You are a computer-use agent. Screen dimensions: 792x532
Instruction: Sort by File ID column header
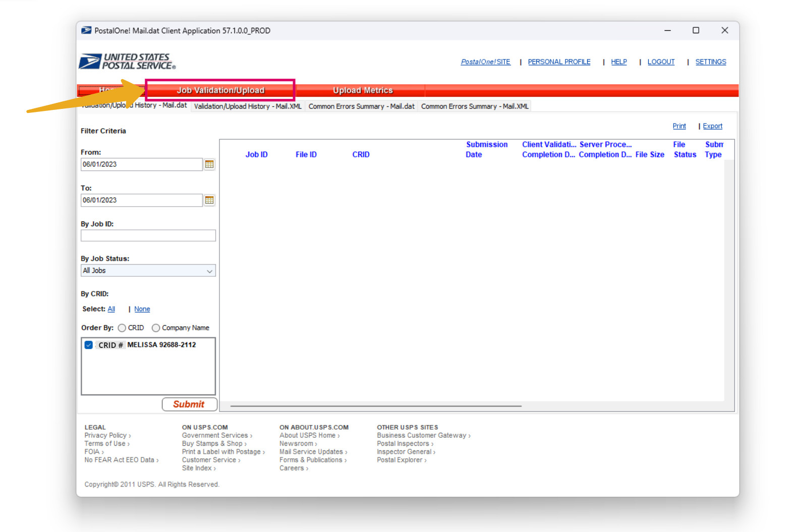pos(306,155)
